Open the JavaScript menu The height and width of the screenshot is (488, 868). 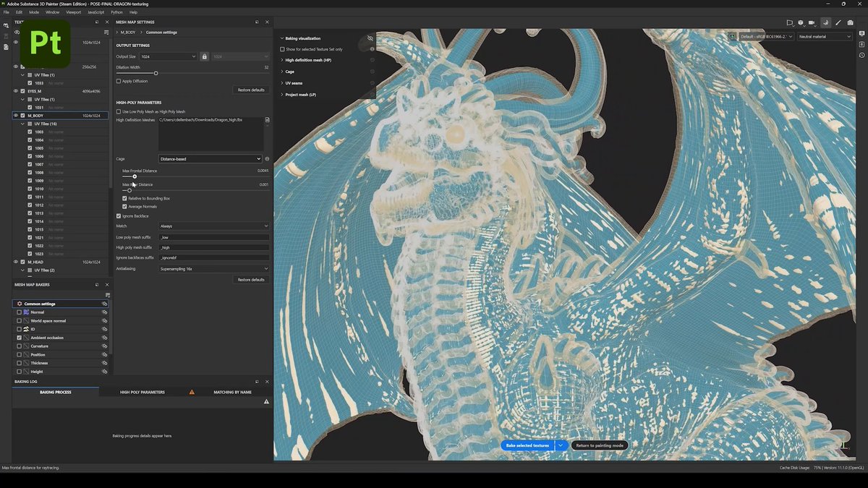tap(95, 12)
